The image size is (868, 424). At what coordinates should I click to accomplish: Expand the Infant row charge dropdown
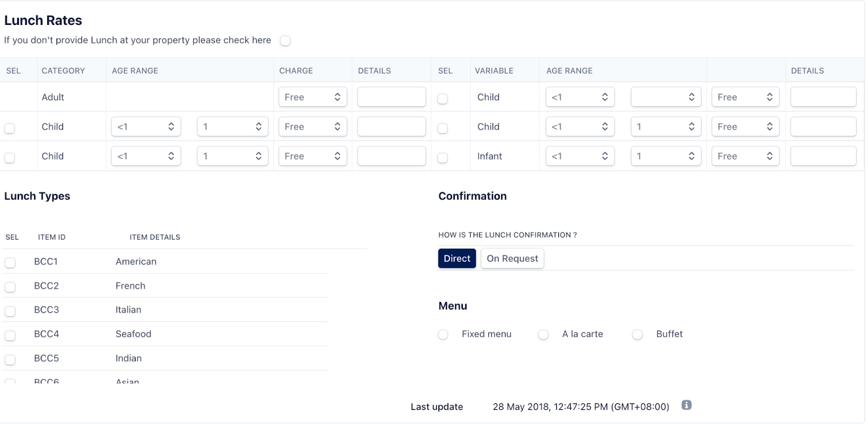pyautogui.click(x=745, y=156)
